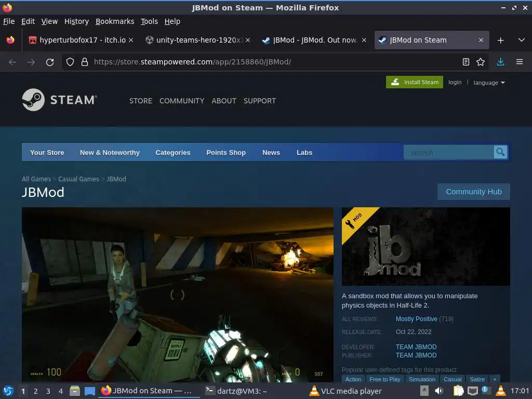Switch to workspace 2 in taskbar

click(36, 391)
